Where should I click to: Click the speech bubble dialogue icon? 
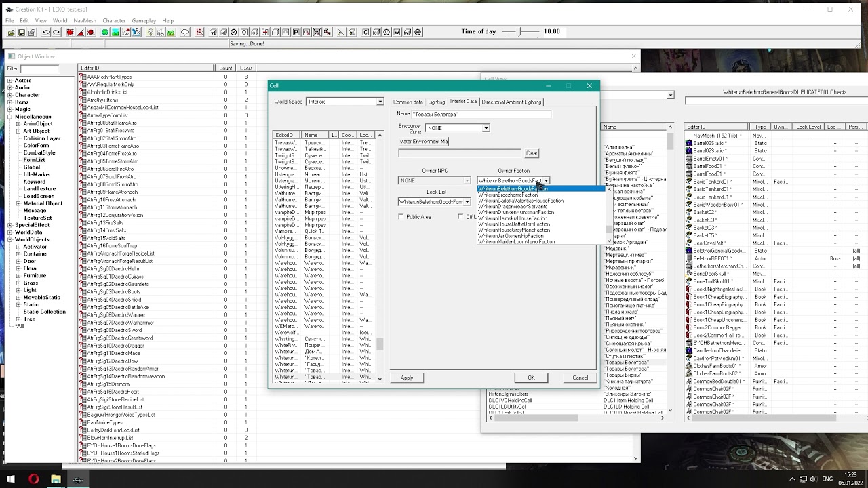(184, 32)
